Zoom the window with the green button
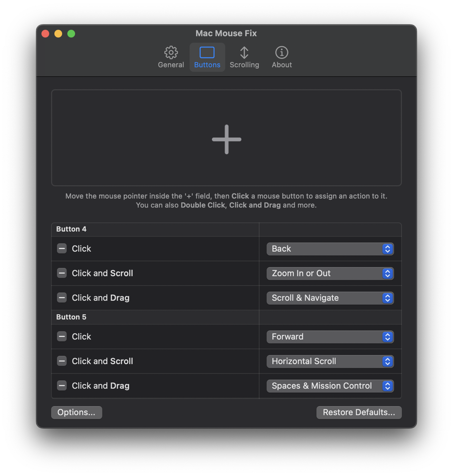 71,34
